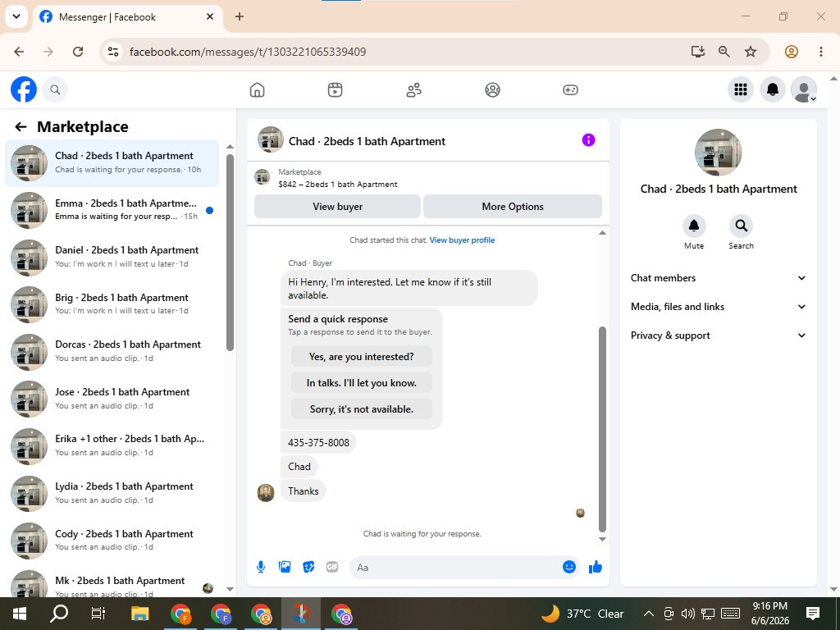840x630 pixels.
Task: Search in conversation via right panel icon
Action: pos(741,226)
